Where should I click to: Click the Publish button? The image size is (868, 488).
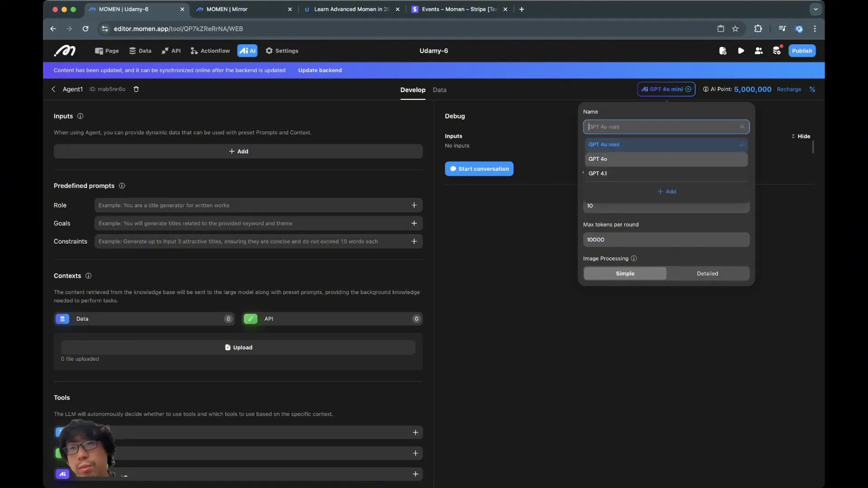[x=802, y=51]
